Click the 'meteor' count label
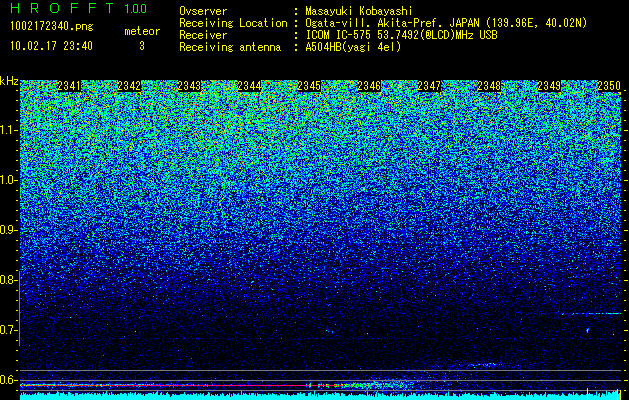 [142, 31]
